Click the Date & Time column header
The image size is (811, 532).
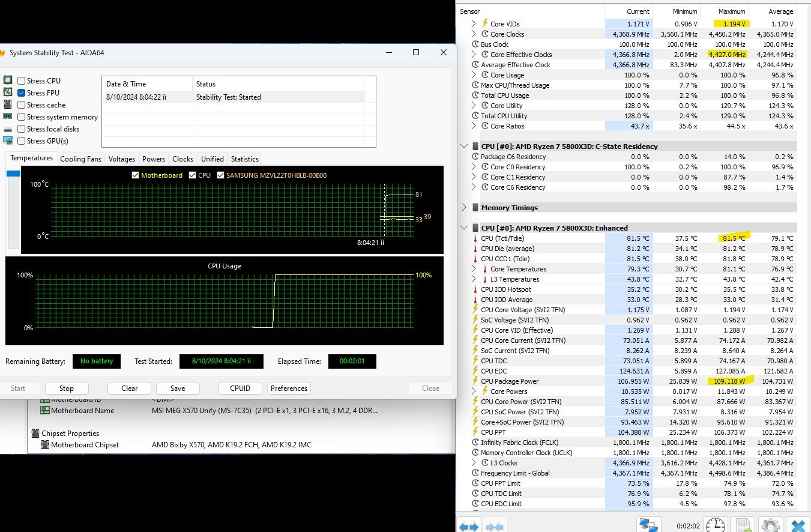(x=147, y=84)
